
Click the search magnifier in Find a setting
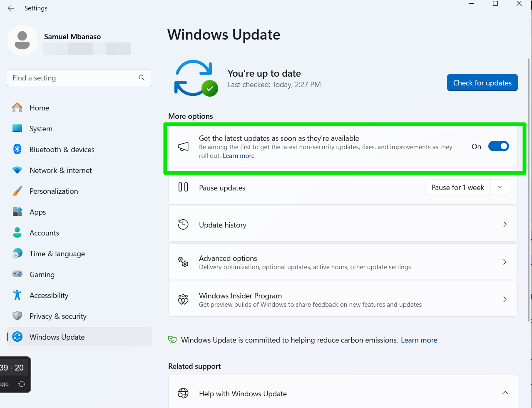(x=142, y=78)
